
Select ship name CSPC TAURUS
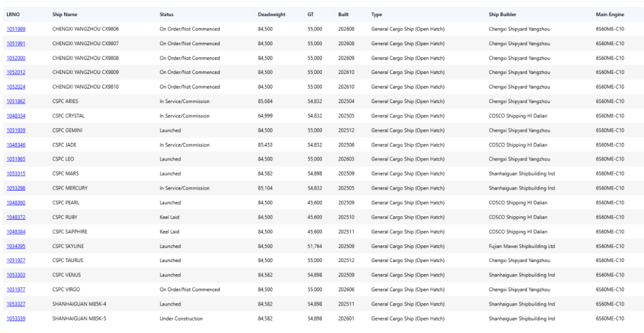[68, 260]
